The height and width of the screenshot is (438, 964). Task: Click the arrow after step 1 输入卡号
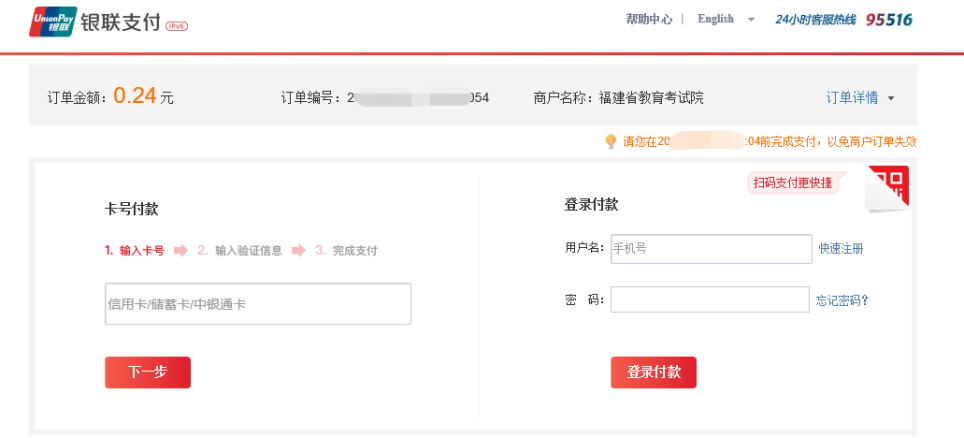pyautogui.click(x=180, y=251)
